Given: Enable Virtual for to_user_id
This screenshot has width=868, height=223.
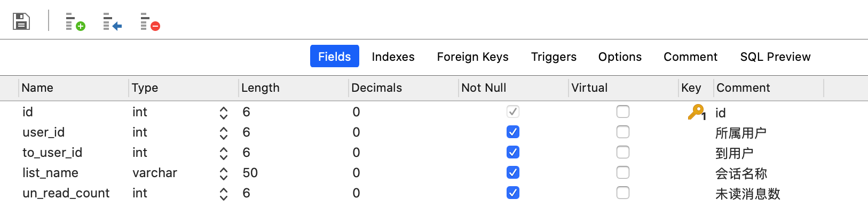Looking at the screenshot, I should tap(623, 152).
